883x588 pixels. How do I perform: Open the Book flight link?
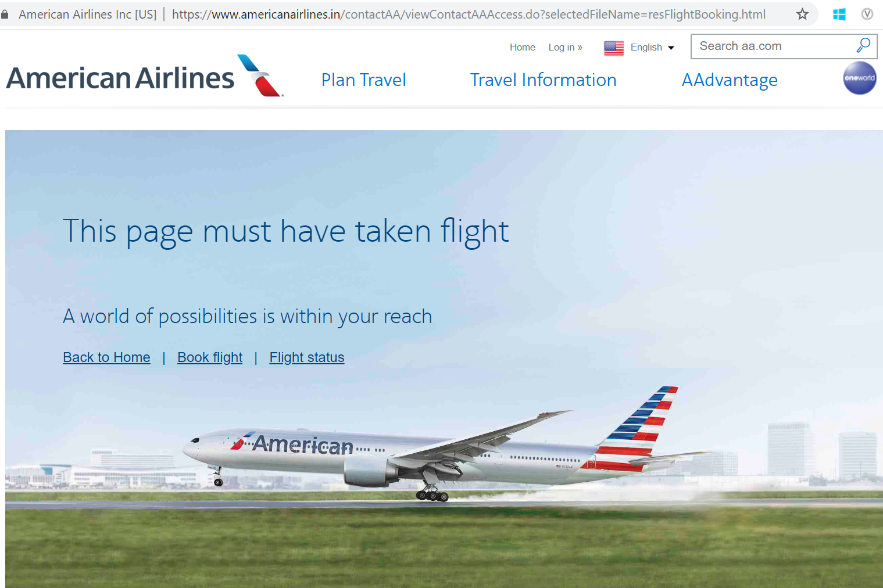click(x=210, y=357)
